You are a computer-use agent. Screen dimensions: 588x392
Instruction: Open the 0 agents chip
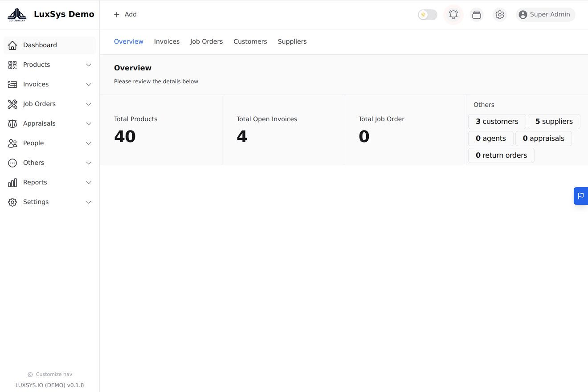[x=491, y=139]
